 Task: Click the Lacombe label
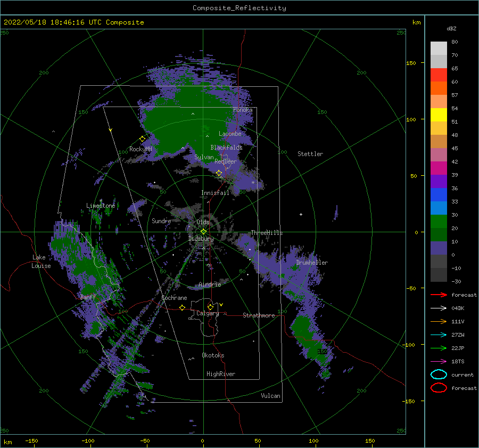(x=230, y=134)
